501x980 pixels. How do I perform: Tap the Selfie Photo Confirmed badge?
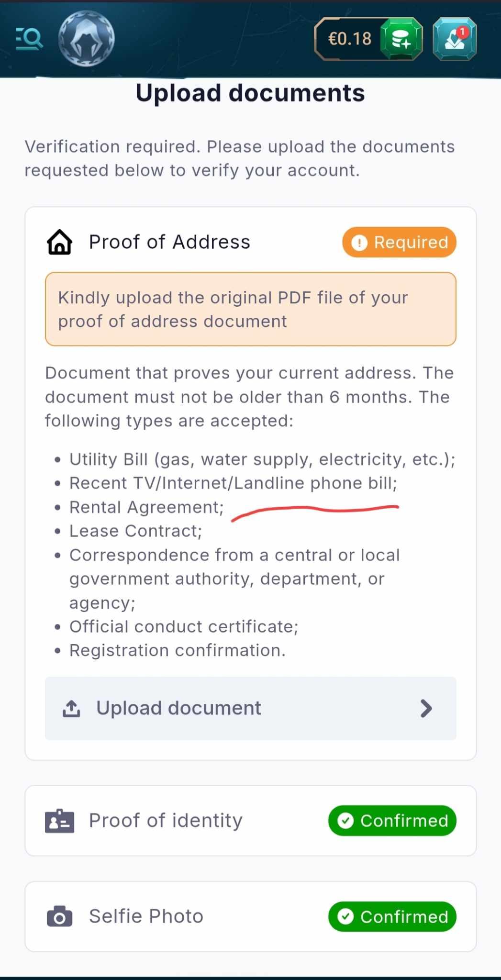click(x=392, y=917)
